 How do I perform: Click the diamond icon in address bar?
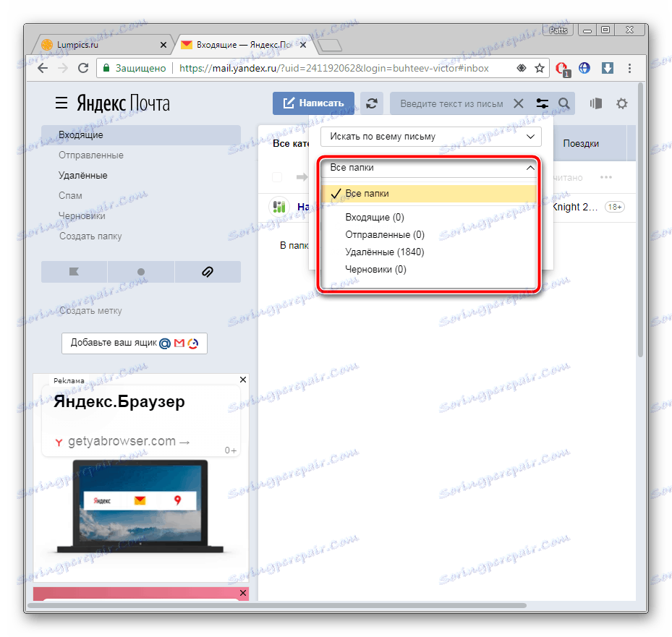521,68
